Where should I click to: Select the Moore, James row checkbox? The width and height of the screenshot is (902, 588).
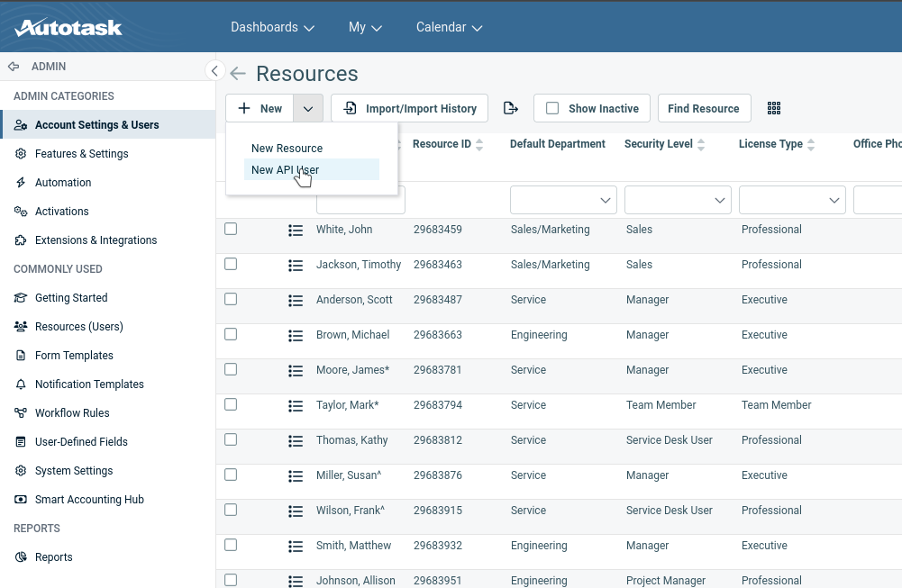231,369
